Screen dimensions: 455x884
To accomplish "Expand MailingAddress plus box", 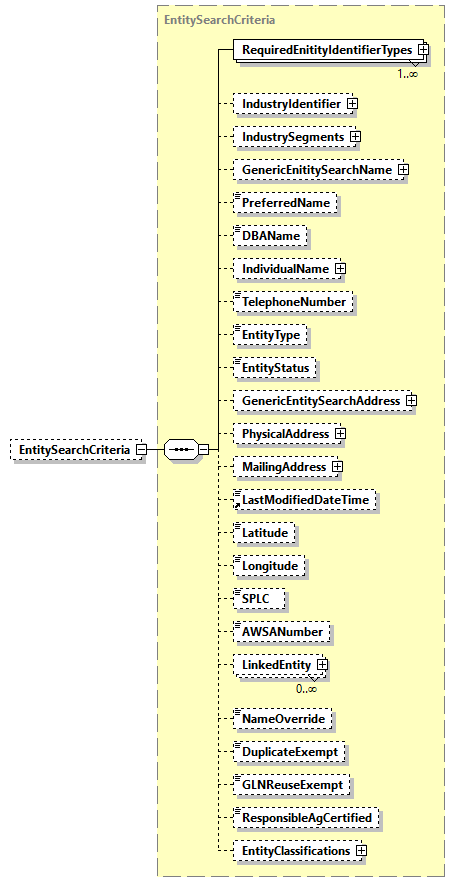I will (337, 467).
